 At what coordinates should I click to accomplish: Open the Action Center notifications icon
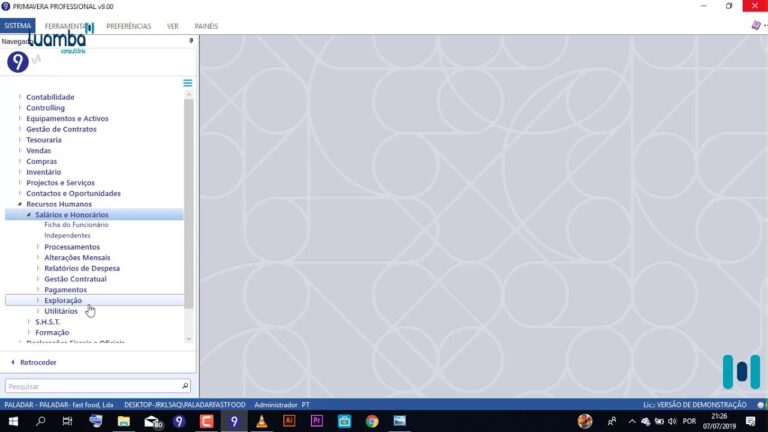(x=750, y=421)
